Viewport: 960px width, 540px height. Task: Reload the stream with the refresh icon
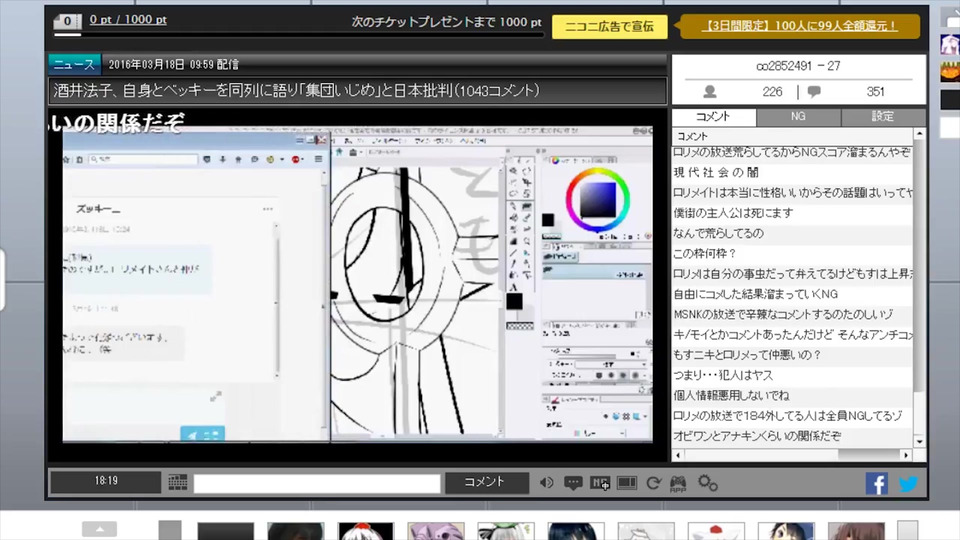(654, 482)
